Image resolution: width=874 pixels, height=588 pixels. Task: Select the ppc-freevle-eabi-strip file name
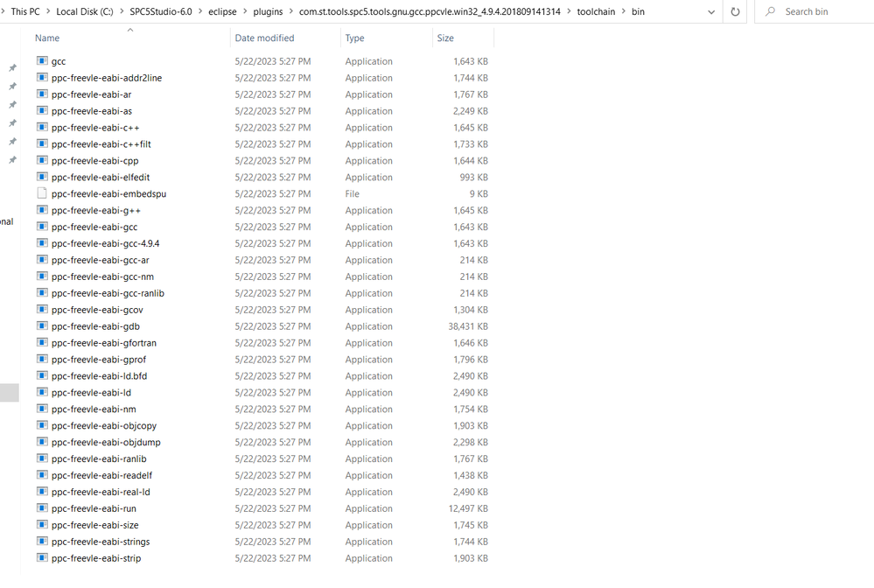(x=96, y=558)
